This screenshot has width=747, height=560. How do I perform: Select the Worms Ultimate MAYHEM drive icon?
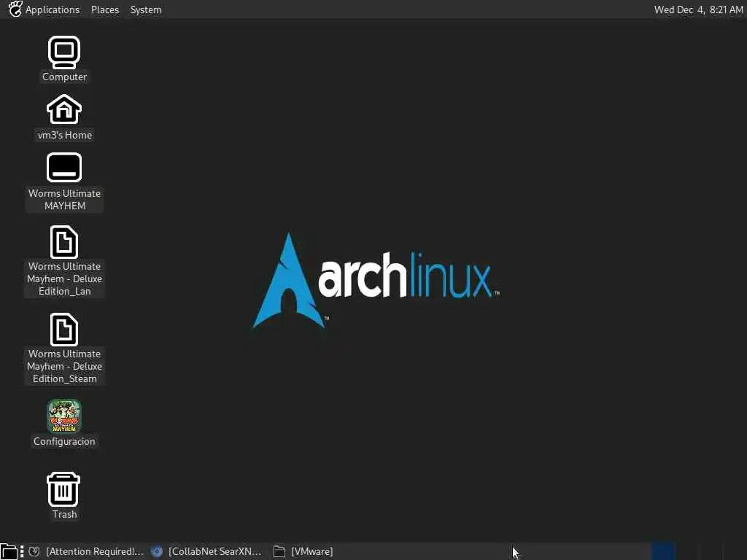(64, 168)
